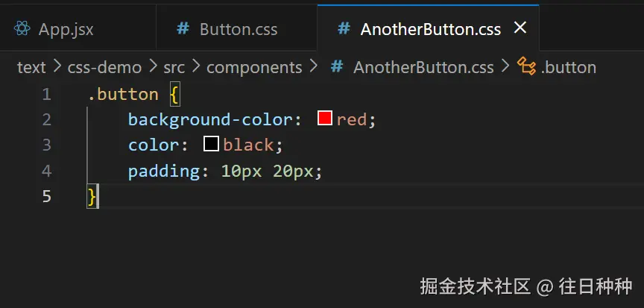Click the React icon on App.jsx tab
This screenshot has width=644, height=308.
(x=22, y=29)
